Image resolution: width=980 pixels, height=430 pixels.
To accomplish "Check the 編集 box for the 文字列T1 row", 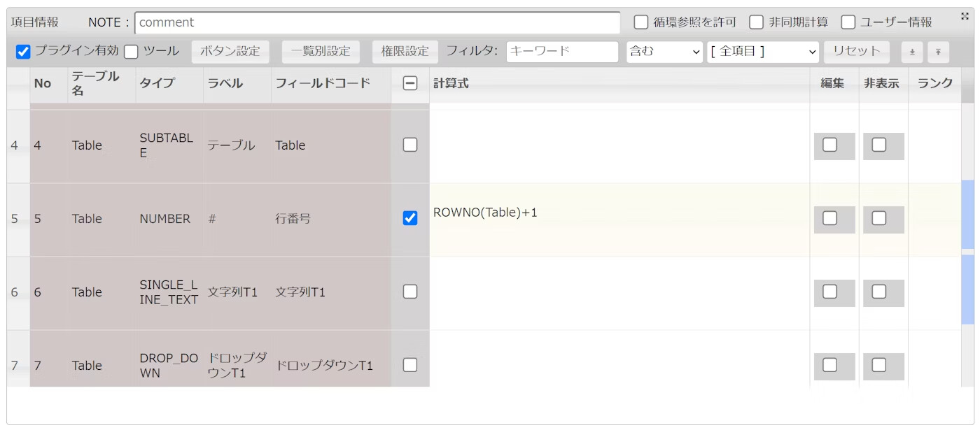I will click(829, 292).
